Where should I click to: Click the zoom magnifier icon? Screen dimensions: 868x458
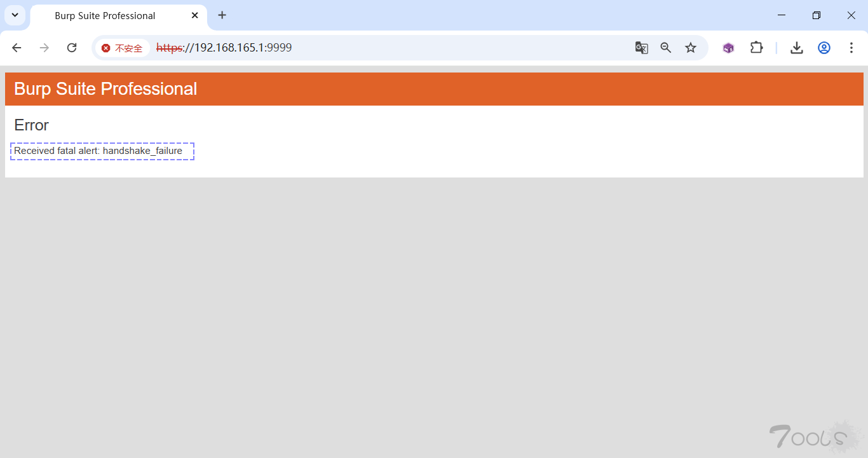click(666, 48)
